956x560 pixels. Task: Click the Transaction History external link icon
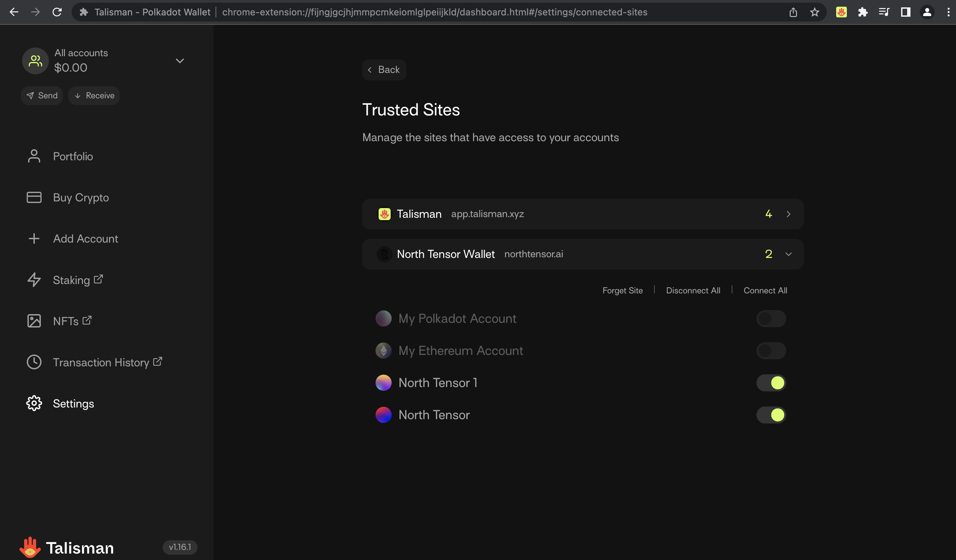157,361
